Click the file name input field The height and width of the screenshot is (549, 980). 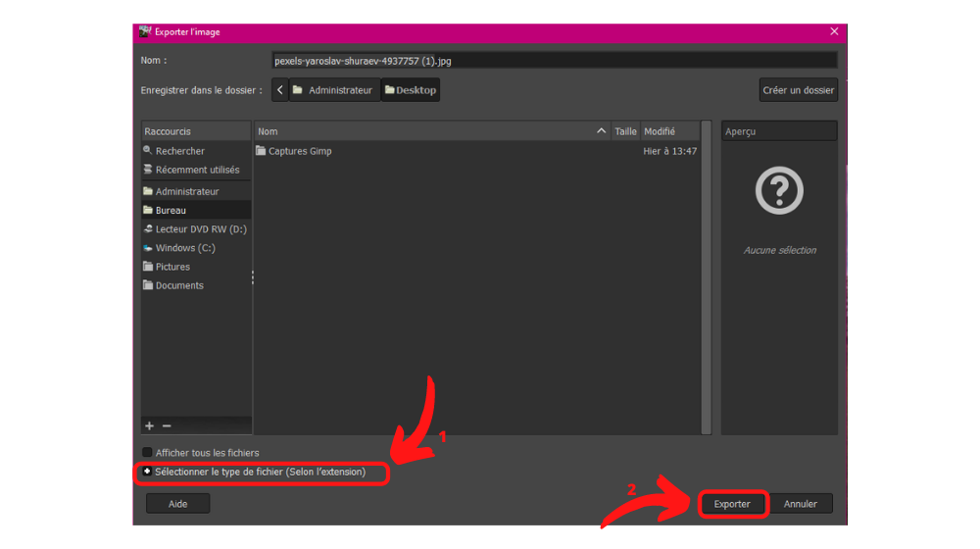554,61
